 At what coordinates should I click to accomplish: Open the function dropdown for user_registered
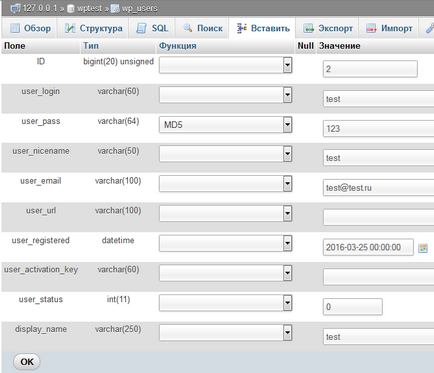[226, 243]
